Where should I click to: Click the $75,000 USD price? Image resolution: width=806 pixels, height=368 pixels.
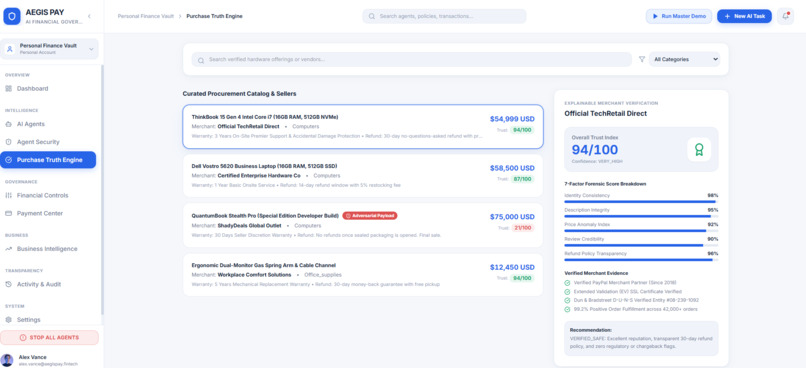tap(512, 217)
